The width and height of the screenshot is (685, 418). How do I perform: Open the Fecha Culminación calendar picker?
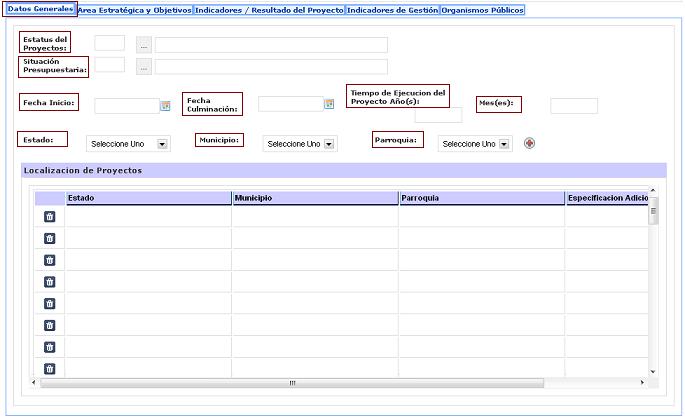328,103
